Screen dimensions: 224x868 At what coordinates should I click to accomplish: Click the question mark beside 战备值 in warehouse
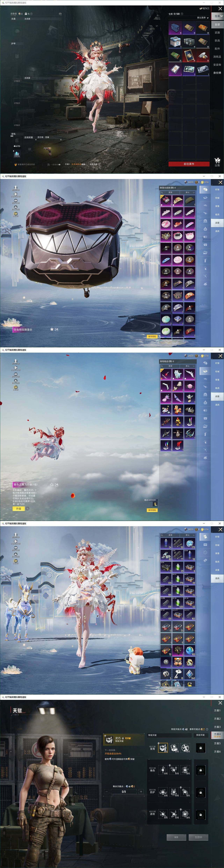tap(32, 14)
